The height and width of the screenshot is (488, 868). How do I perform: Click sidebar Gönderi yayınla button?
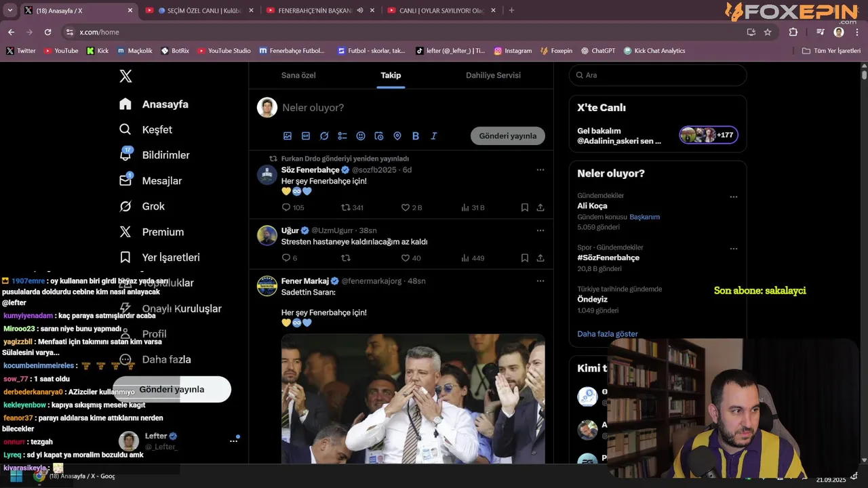click(x=172, y=389)
